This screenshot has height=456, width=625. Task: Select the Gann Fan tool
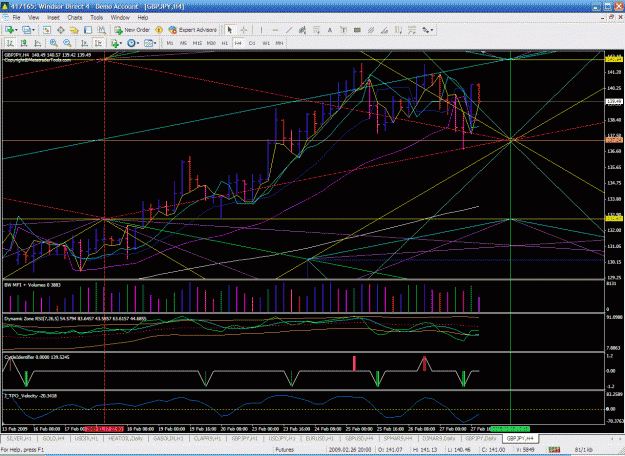pos(384,30)
